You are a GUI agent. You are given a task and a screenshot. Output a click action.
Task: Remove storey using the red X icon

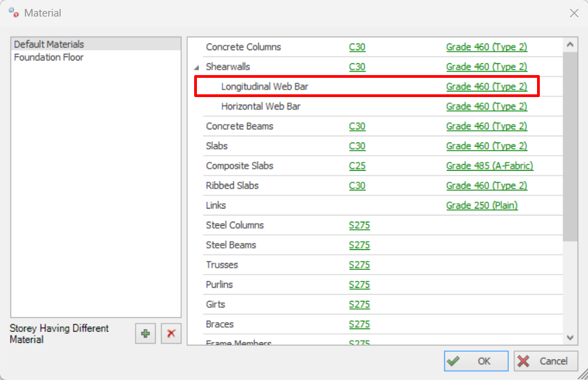171,333
